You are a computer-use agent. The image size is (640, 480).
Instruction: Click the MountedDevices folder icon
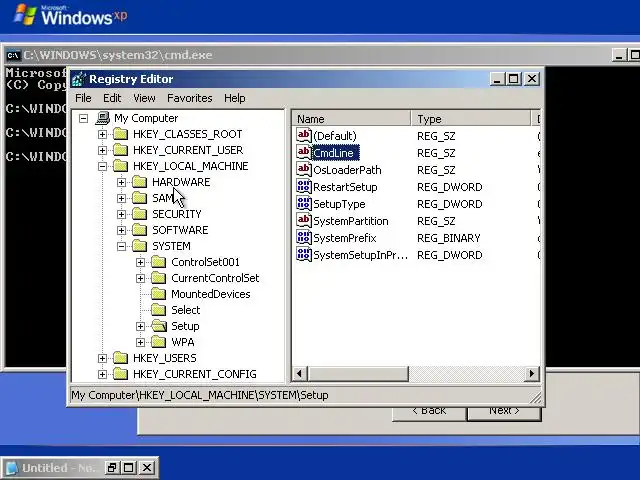click(158, 294)
